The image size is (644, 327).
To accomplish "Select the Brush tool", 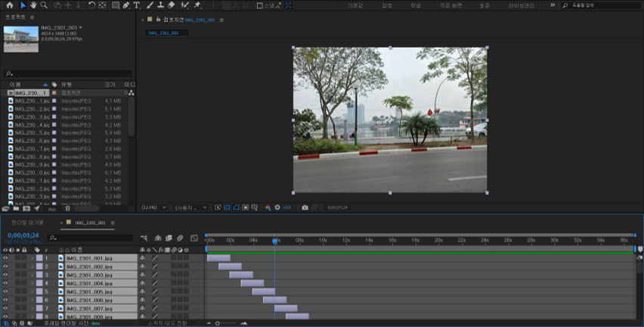I will tap(150, 5).
